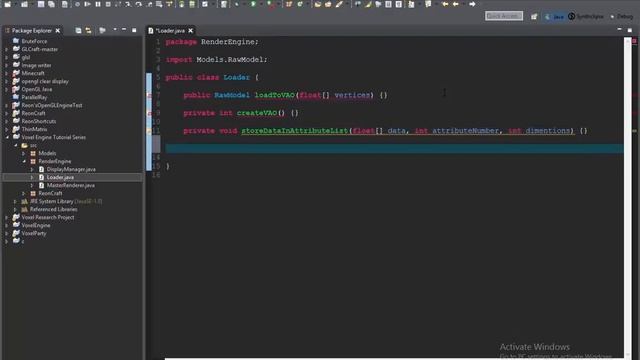The image size is (640, 360).
Task: Click warning marker beside storeDataInAttributeList line
Action: 149,131
